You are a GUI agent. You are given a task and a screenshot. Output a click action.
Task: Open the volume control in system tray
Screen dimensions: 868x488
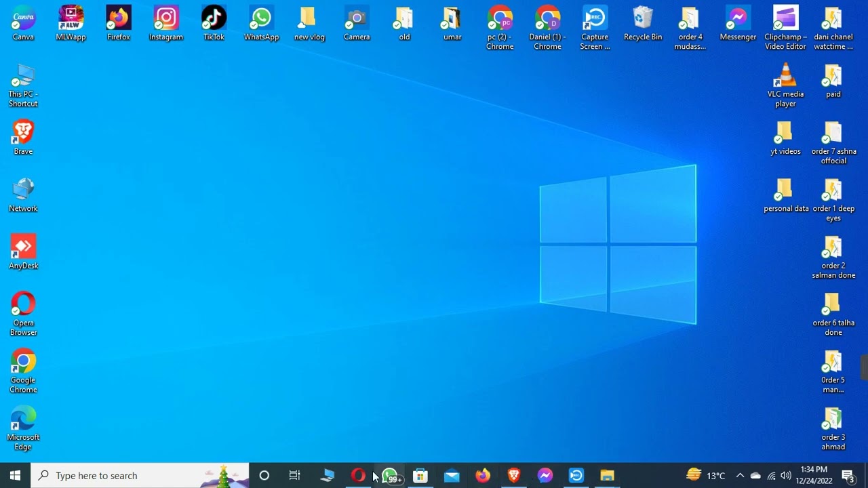786,476
